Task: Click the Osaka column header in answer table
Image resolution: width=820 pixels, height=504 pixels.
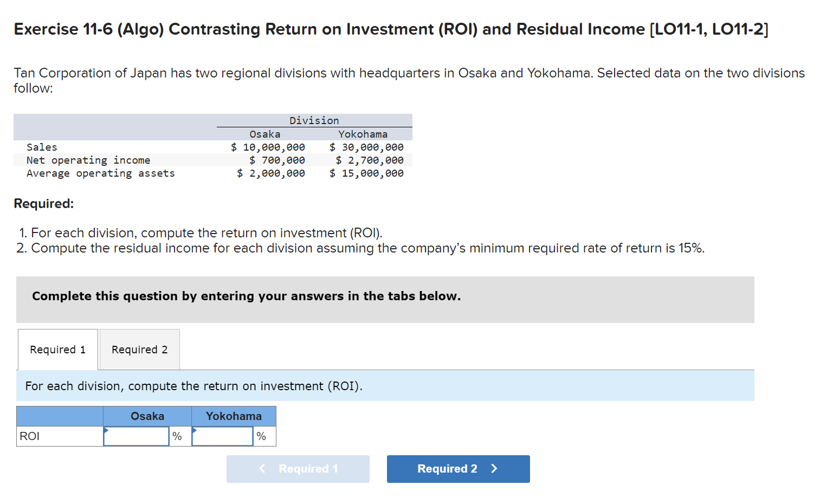Action: point(147,416)
